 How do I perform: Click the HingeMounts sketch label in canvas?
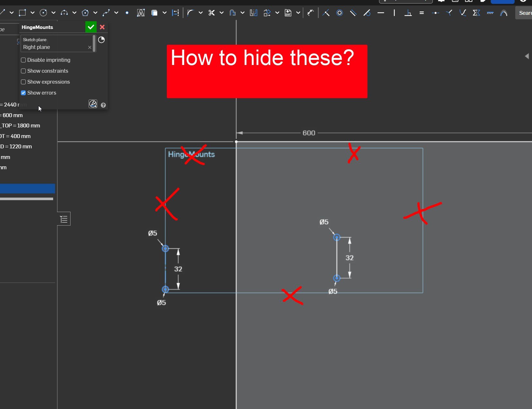pyautogui.click(x=191, y=154)
